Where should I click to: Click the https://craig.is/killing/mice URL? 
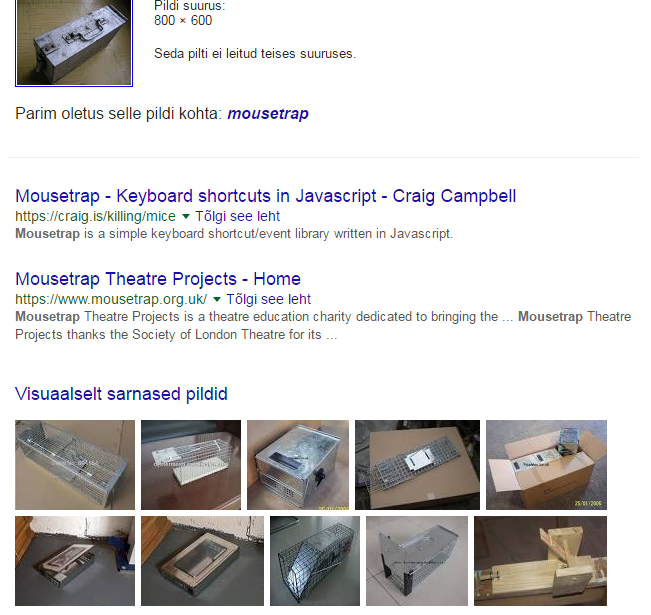(95, 216)
